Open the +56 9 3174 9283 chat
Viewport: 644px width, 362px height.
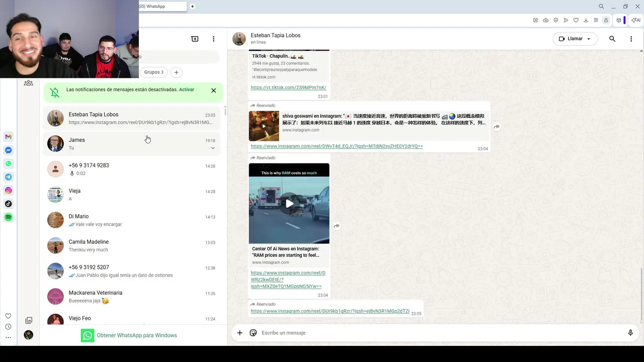pos(132,169)
